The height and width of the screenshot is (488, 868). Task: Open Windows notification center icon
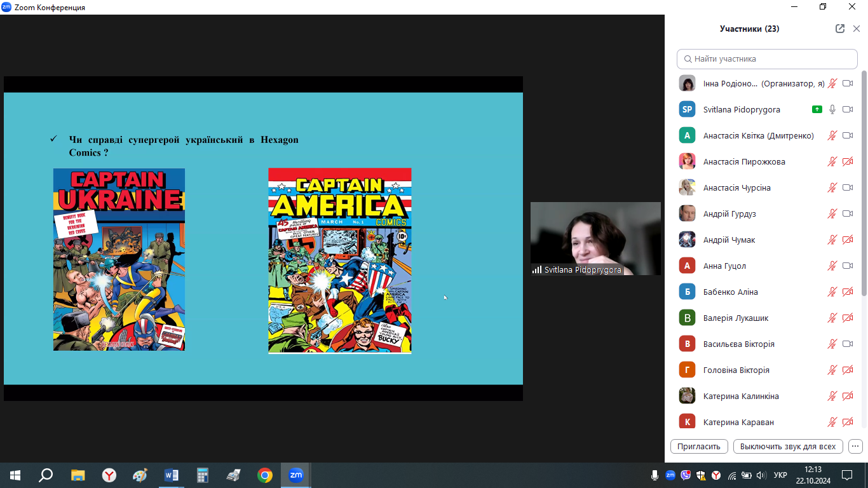846,475
